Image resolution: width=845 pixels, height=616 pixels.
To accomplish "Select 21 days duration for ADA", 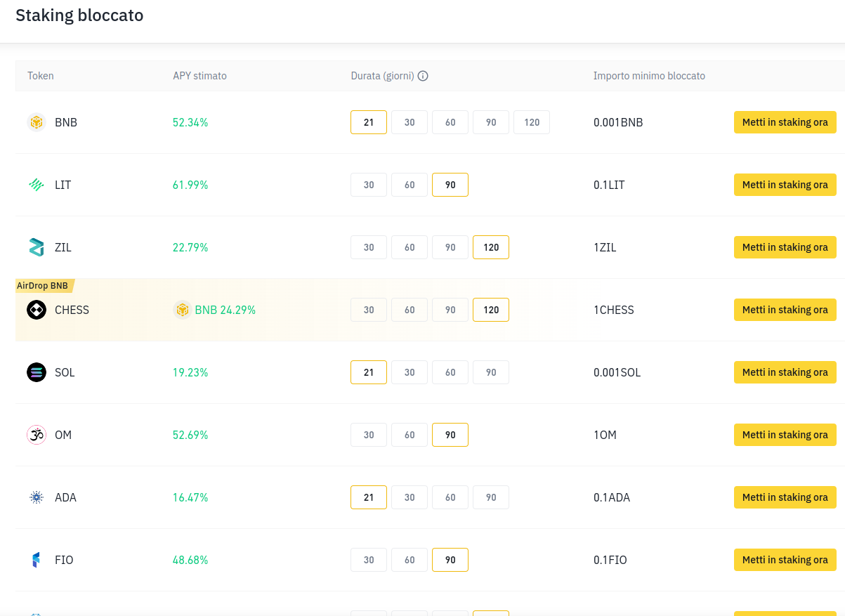I will pyautogui.click(x=369, y=497).
